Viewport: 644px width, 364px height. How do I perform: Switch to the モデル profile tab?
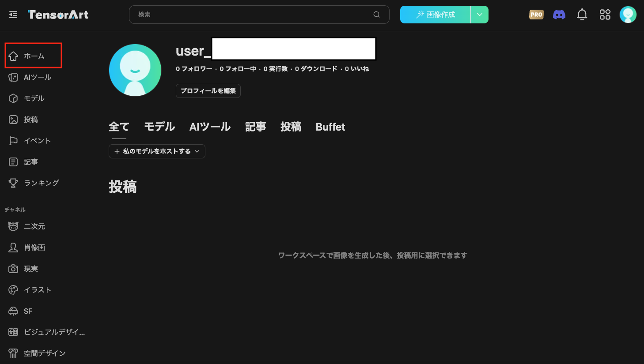point(159,127)
